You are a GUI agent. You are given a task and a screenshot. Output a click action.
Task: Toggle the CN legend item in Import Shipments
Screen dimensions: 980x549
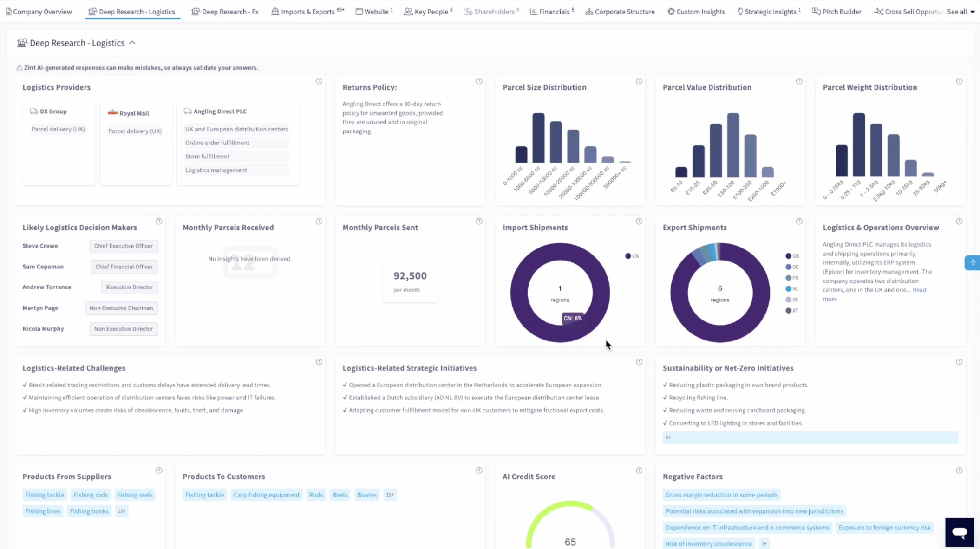point(632,256)
